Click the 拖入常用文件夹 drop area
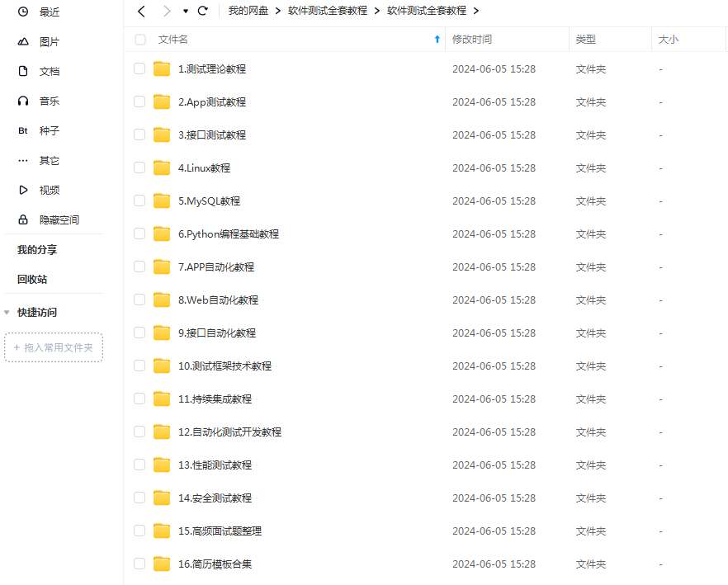The width and height of the screenshot is (728, 585). pyautogui.click(x=54, y=347)
